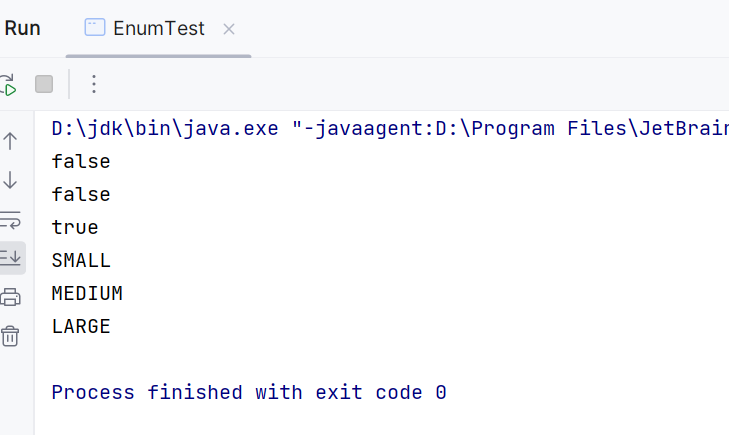Close the EnumTest tab

pyautogui.click(x=229, y=29)
